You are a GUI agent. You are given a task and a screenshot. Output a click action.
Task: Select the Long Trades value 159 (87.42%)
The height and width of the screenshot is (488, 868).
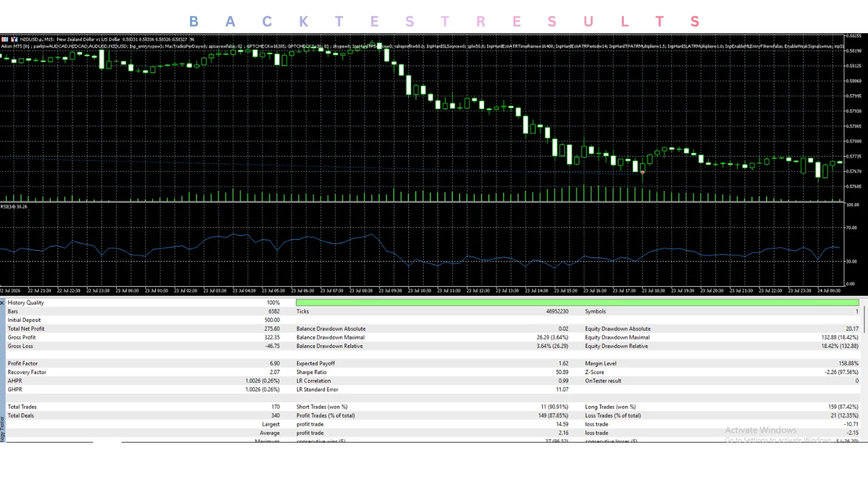[842, 407]
